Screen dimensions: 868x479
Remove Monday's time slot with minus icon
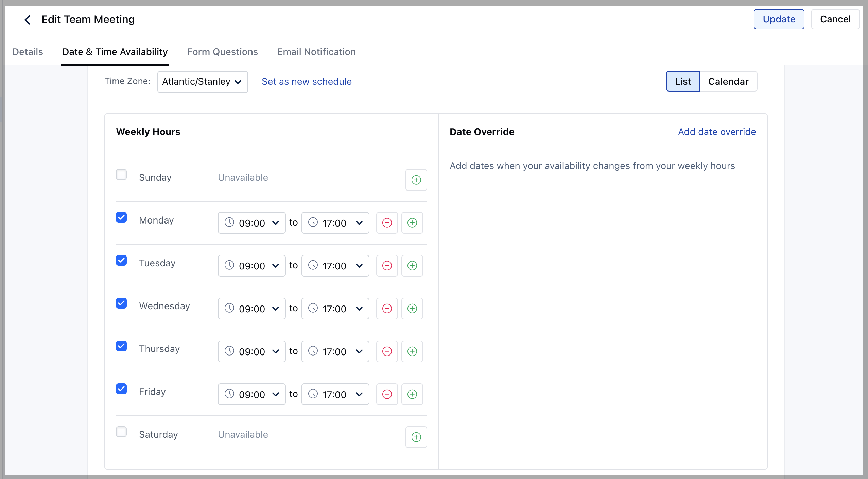click(x=387, y=223)
